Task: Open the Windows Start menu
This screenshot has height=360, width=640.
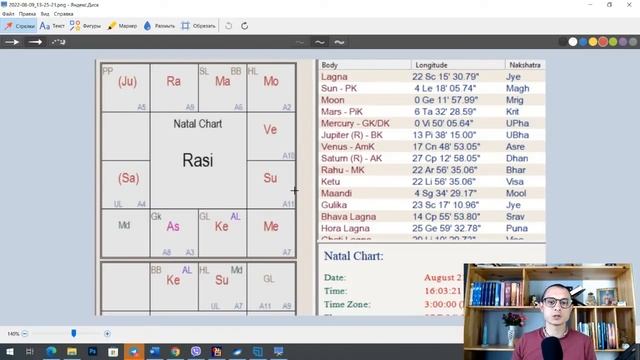Action: tap(9, 351)
